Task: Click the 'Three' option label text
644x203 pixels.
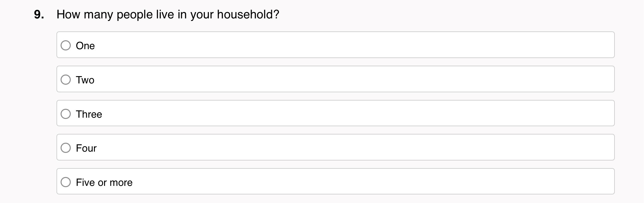Action: (89, 114)
